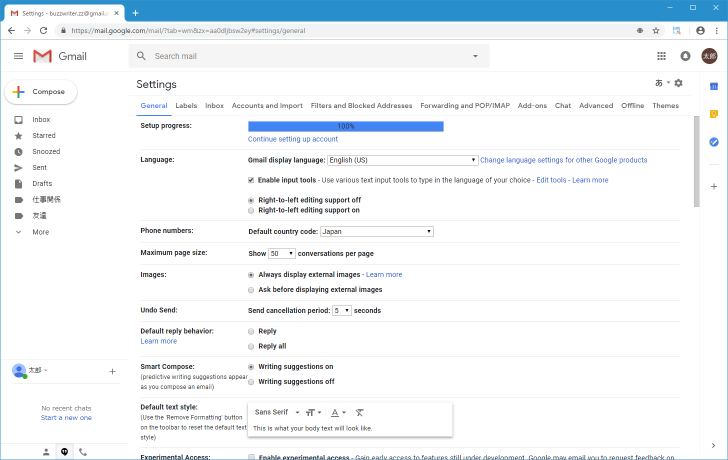Open the account avatar menu

pyautogui.click(x=709, y=56)
